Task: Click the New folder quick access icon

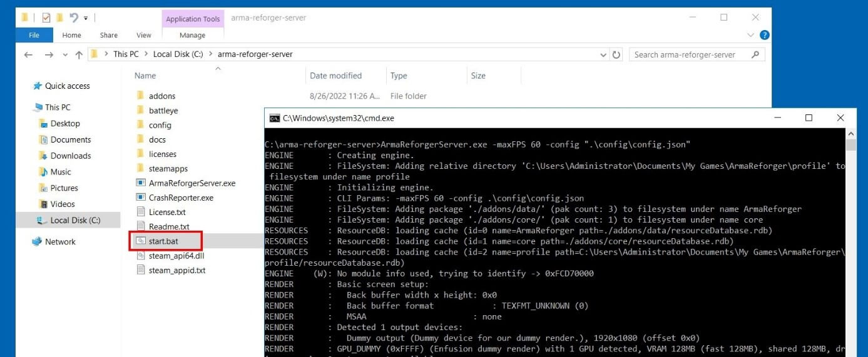Action: coord(59,18)
